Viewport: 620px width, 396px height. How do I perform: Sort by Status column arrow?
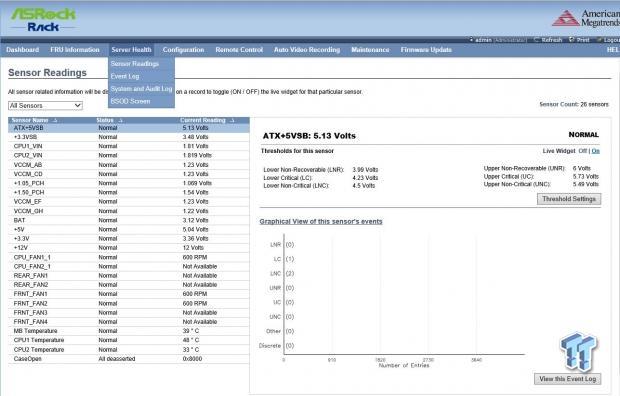click(x=120, y=120)
